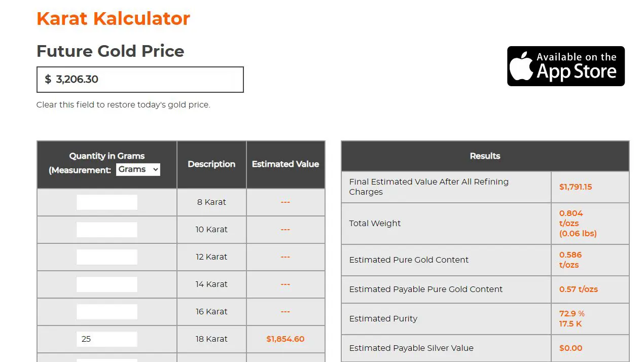This screenshot has height=362, width=644.
Task: Select the Results table header
Action: [x=485, y=156]
